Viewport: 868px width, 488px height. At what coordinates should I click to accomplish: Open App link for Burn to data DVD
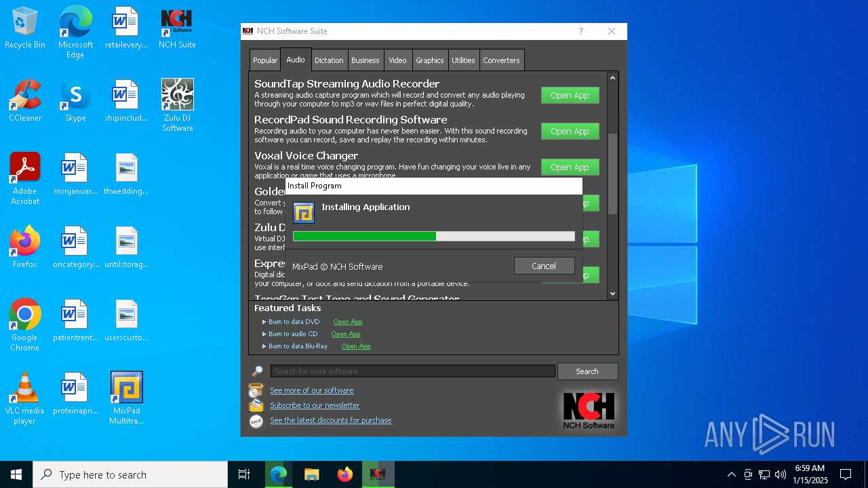[x=348, y=322]
